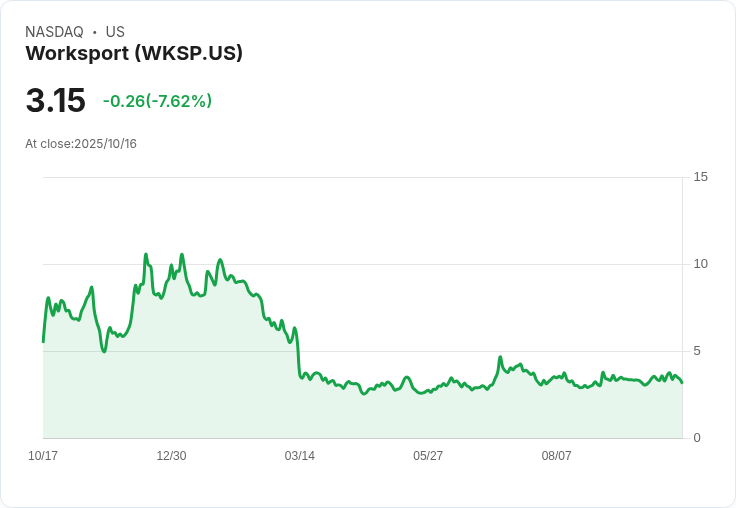The height and width of the screenshot is (508, 736).
Task: Click the chart's highest peak above 10
Action: coord(146,254)
